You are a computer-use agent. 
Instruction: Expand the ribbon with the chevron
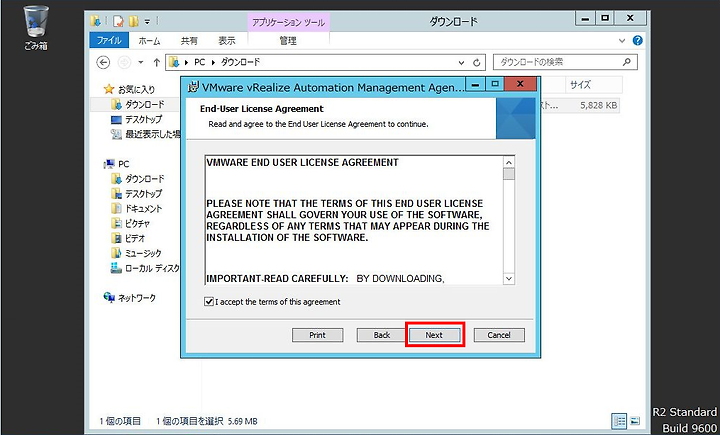tap(622, 40)
